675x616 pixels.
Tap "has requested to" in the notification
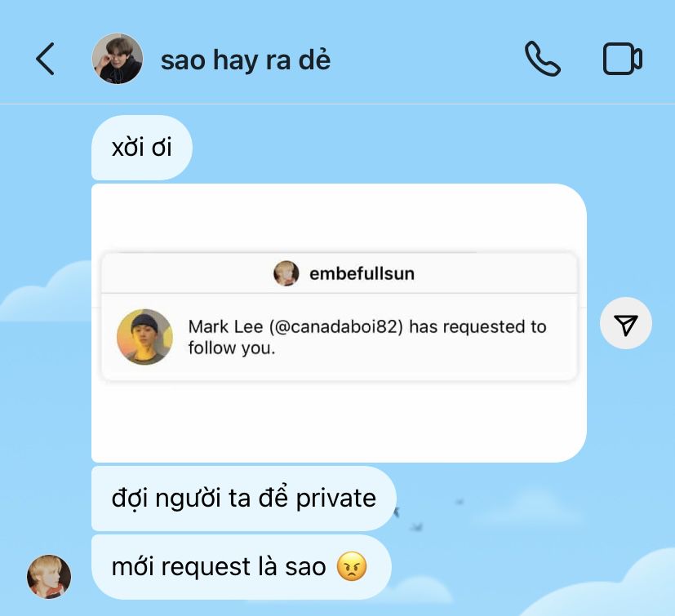[x=477, y=326]
